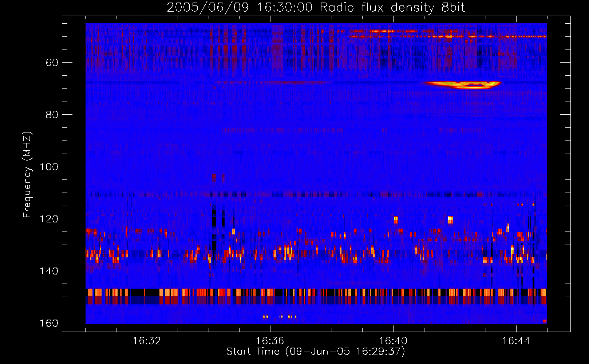This screenshot has height=364, width=589.
Task: Click the 'Start Time (09-Jun-05 16:29:37)' label
Action: pos(316,352)
